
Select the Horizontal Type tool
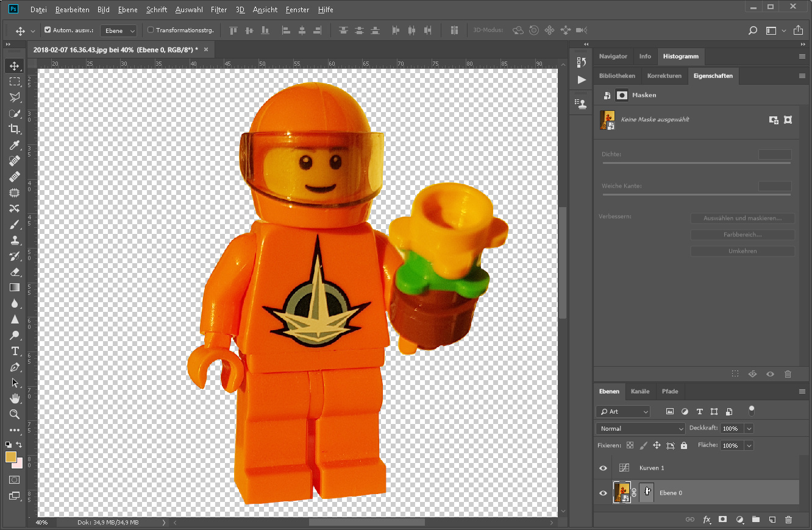(15, 351)
